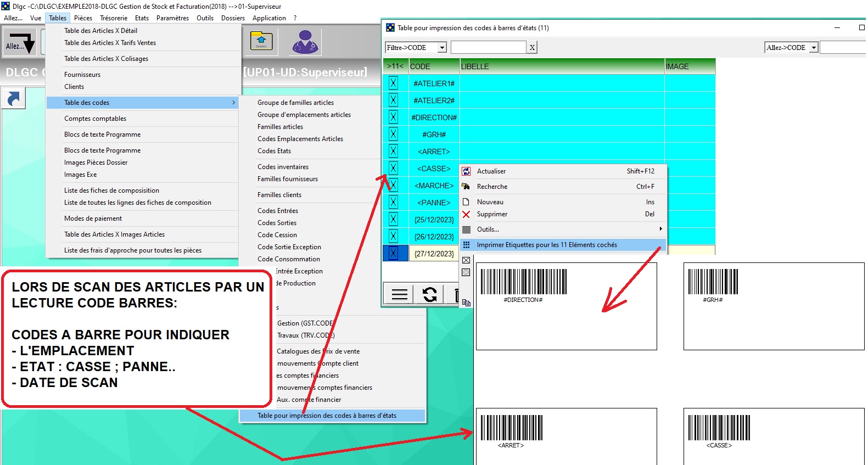868x465 pixels.
Task: Click the >11< column header
Action: coord(395,66)
